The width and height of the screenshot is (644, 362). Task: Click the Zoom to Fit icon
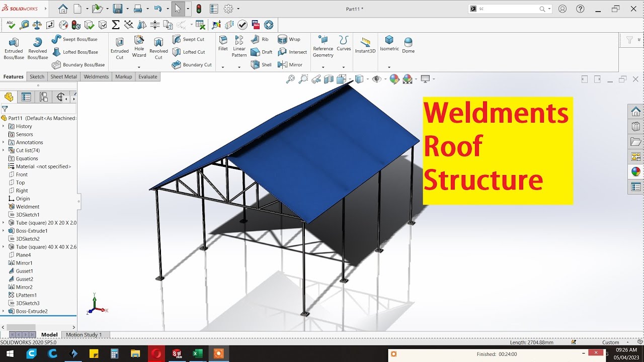(x=290, y=79)
